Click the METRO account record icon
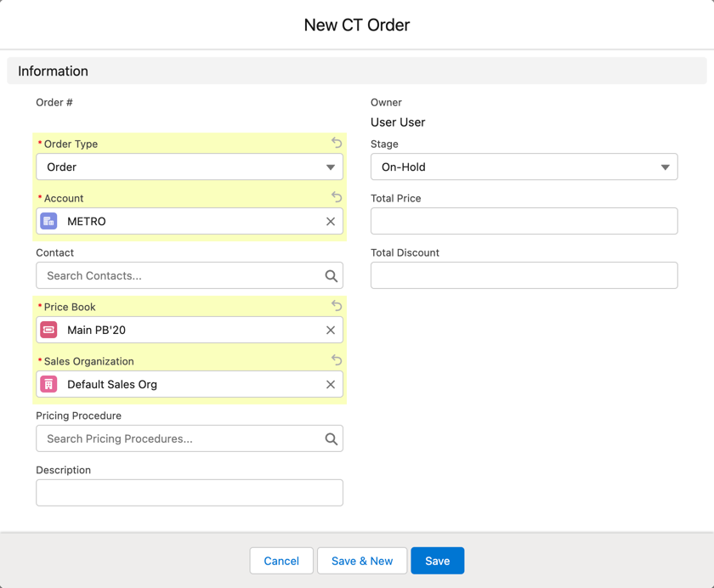Screen dimensions: 714x588 pyautogui.click(x=48, y=221)
